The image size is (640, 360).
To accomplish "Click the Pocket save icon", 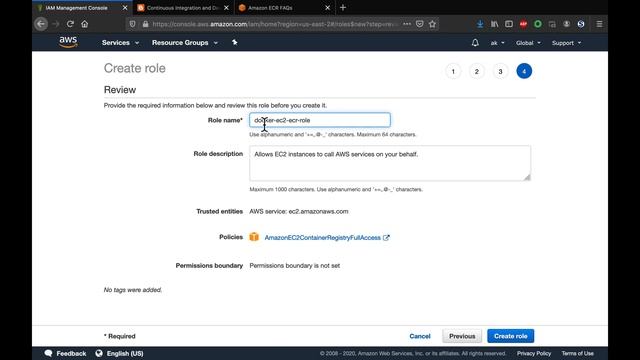I will point(420,24).
